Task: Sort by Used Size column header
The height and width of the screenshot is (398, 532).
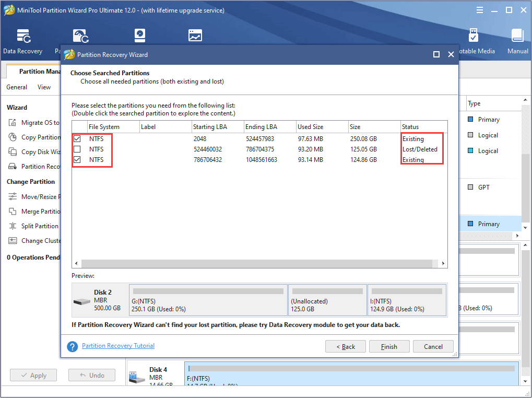Action: (x=322, y=127)
